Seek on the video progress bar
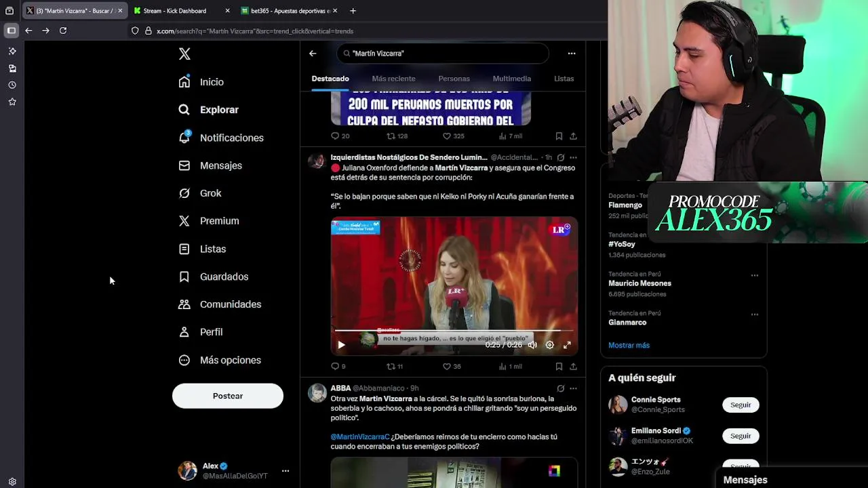 pos(454,331)
